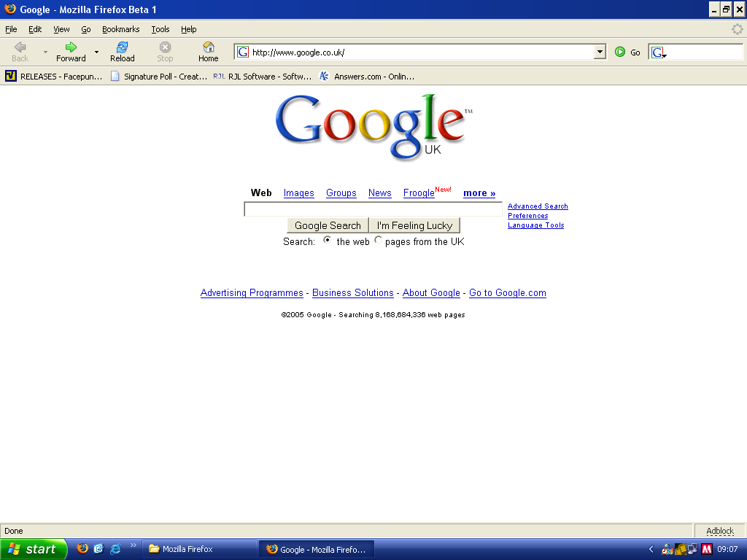Click the network computers tray icon
This screenshot has width=747, height=560.
[693, 549]
